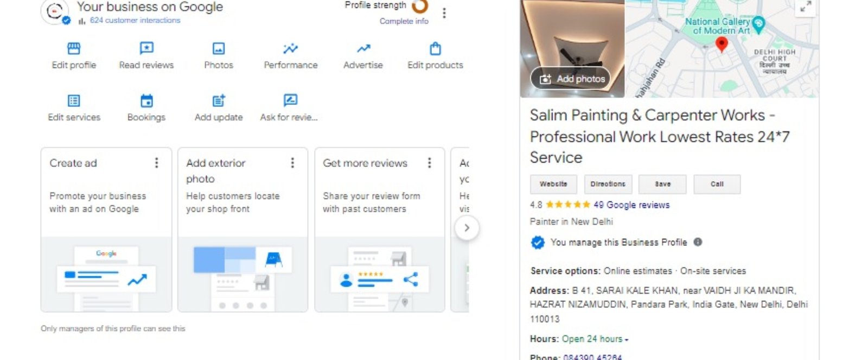Select red map location pin
This screenshot has width=868, height=360.
click(722, 45)
